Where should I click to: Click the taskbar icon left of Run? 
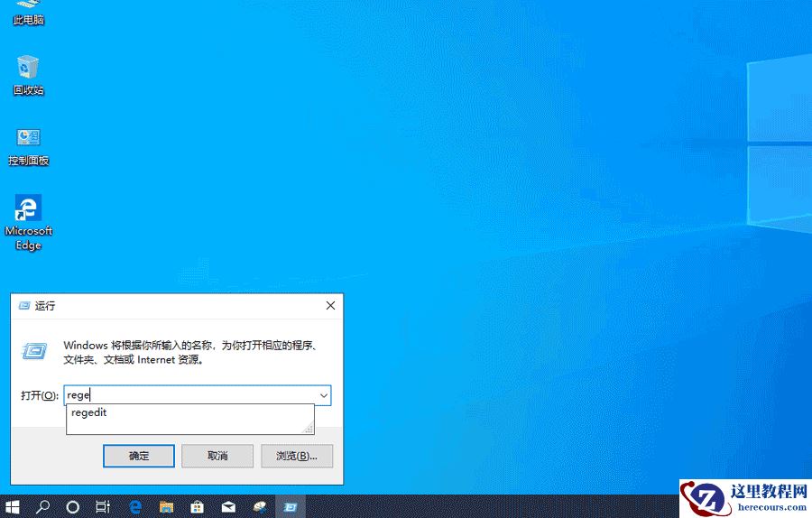coord(260,506)
